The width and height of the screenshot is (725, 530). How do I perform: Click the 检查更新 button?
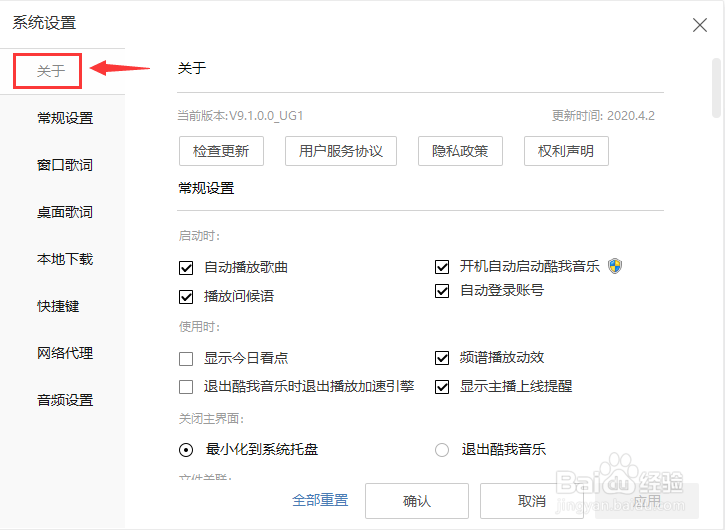point(221,151)
